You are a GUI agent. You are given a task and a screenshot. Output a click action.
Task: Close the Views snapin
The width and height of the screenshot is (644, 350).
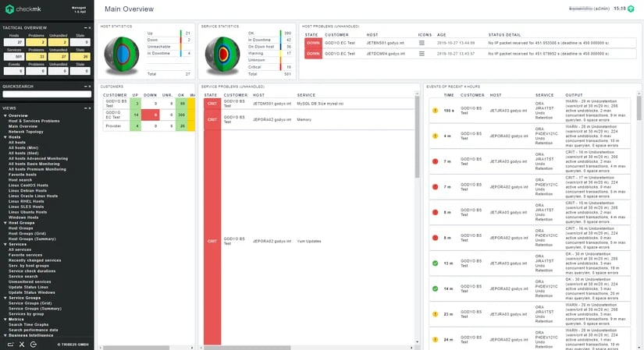pyautogui.click(x=90, y=108)
